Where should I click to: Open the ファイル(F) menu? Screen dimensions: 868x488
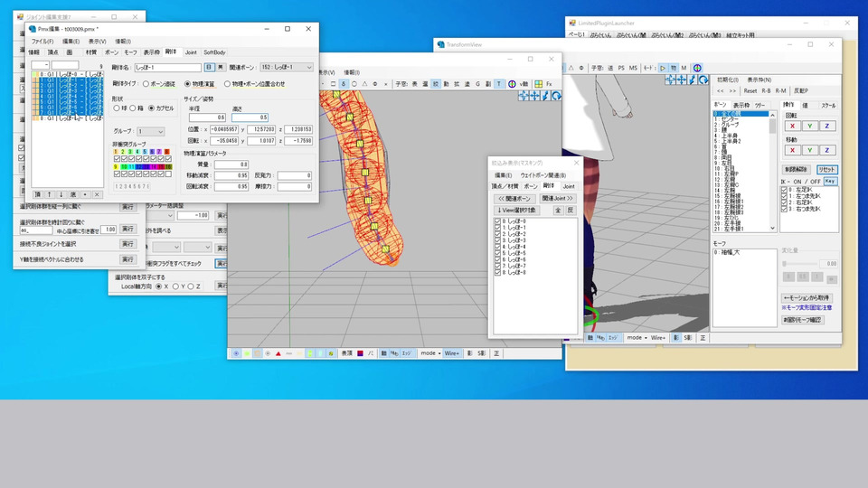[x=42, y=42]
